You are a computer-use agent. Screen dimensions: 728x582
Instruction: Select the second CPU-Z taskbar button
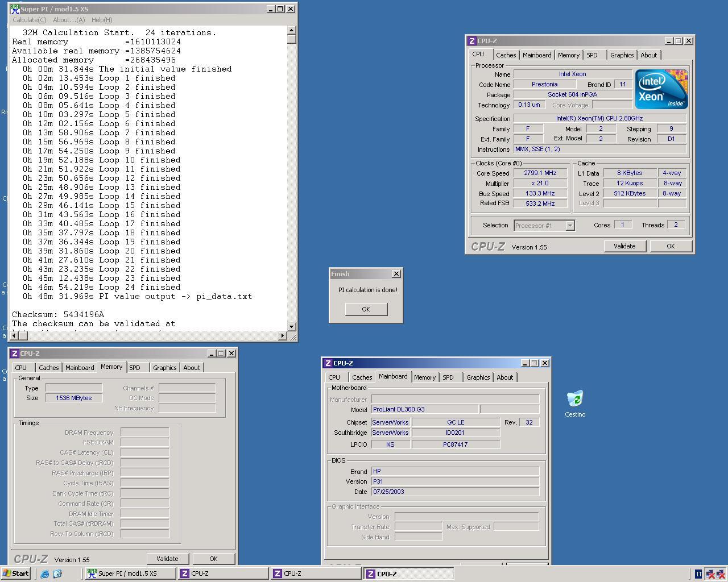(316, 573)
